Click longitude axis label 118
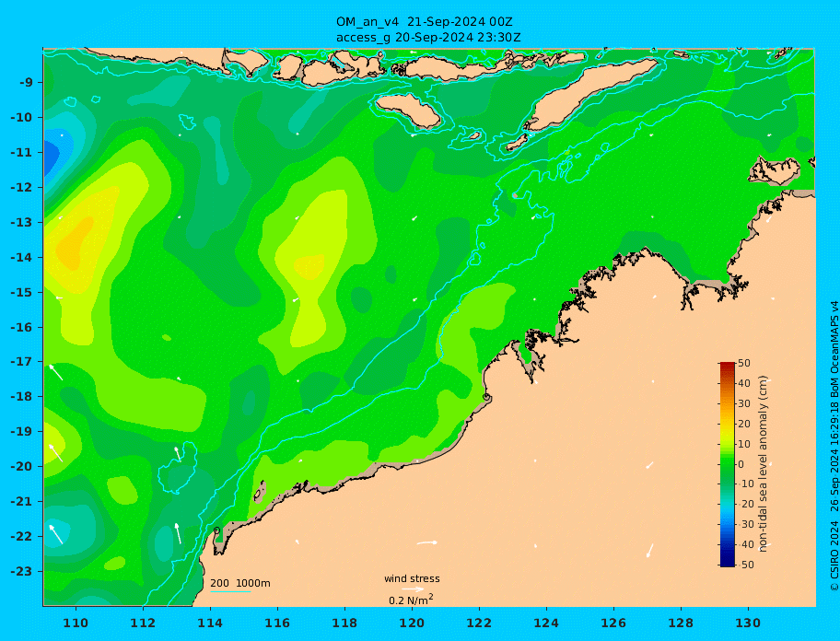840x641 pixels. (x=344, y=624)
